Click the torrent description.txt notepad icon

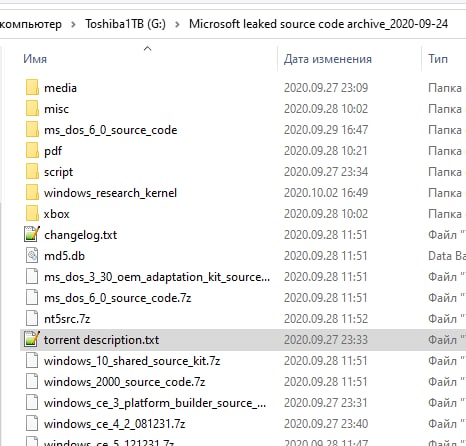click(x=32, y=339)
